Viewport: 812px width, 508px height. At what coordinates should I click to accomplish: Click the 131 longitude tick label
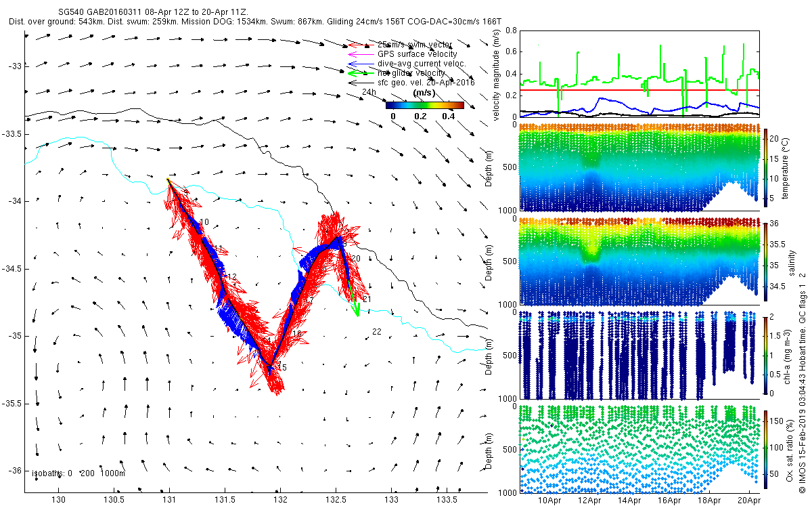coord(169,501)
